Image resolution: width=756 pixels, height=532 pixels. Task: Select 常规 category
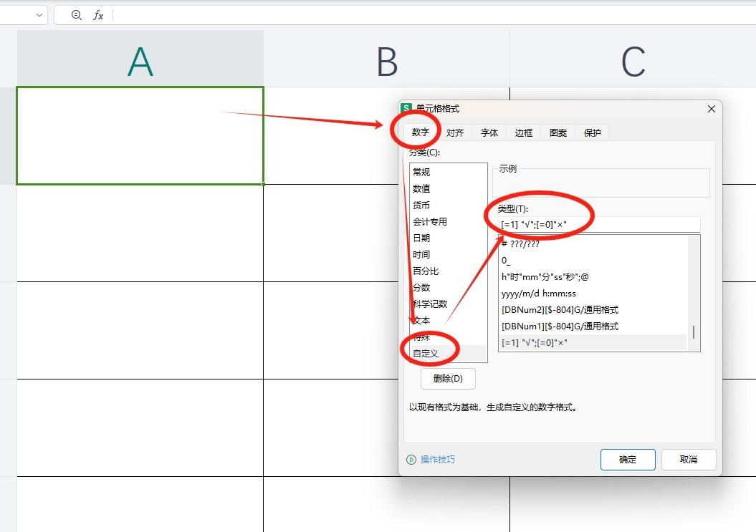pyautogui.click(x=448, y=172)
